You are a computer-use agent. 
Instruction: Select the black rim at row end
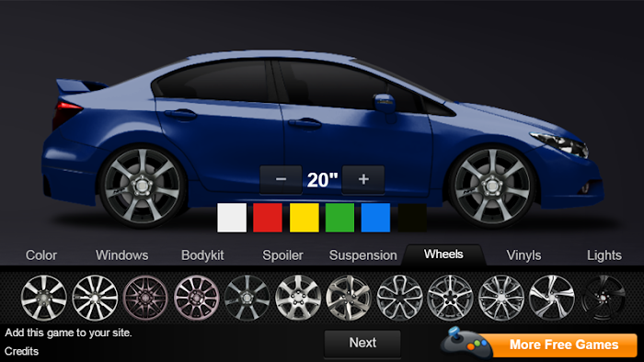tap(603, 298)
